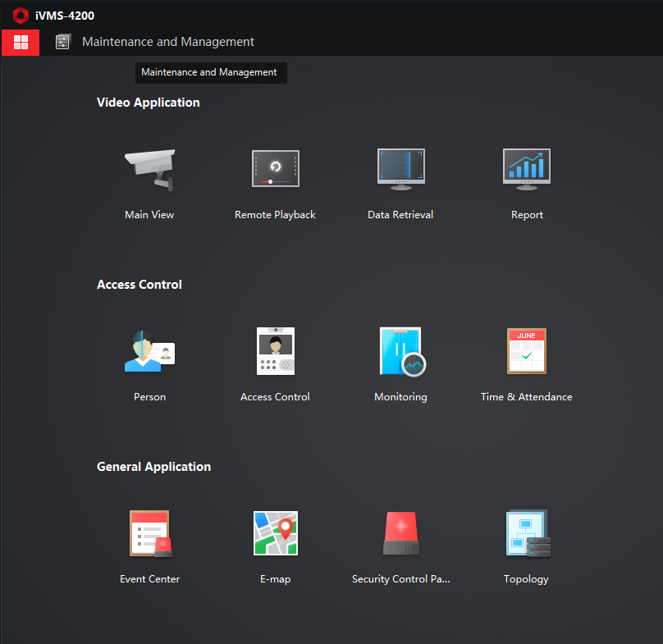Click the Security Control Pa... label

coord(401,579)
